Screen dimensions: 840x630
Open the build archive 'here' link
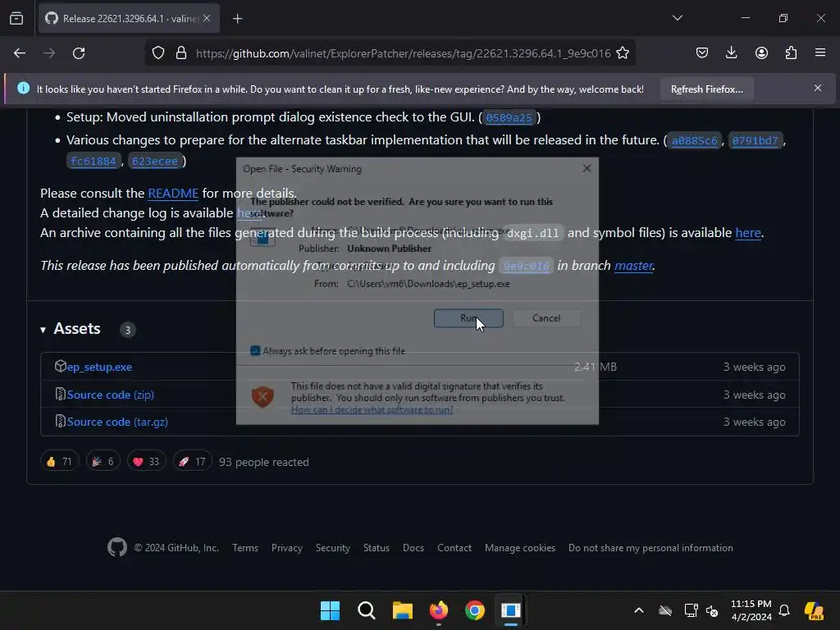748,233
